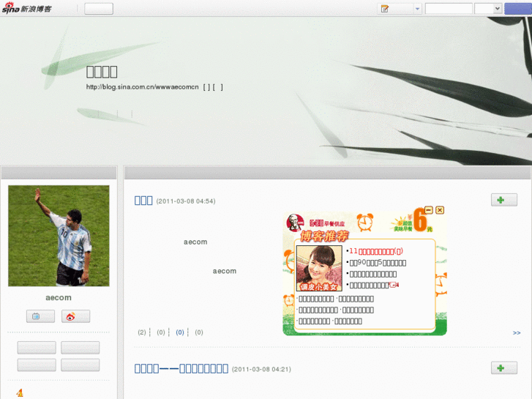The height and width of the screenshot is (399, 532).
Task: Click the KFC logo in the popup ad
Action: click(295, 223)
